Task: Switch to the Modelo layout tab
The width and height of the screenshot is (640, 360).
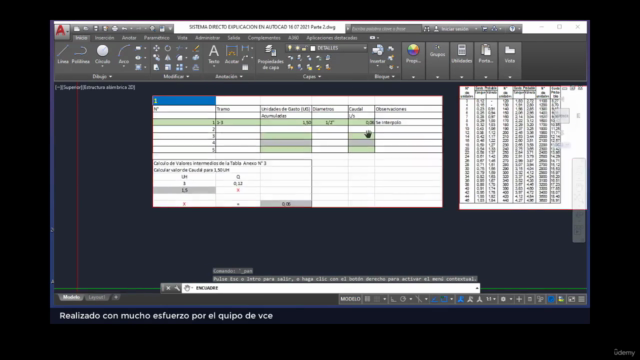Action: tap(71, 297)
